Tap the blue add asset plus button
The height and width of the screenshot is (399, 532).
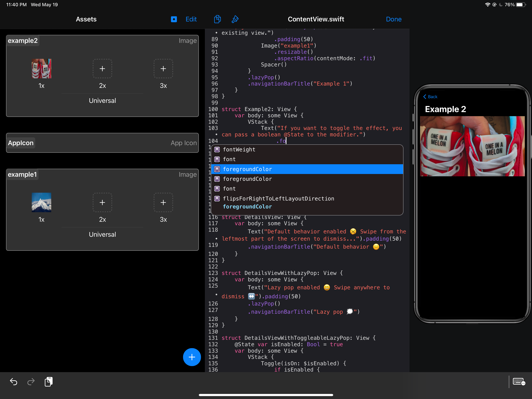pyautogui.click(x=192, y=357)
